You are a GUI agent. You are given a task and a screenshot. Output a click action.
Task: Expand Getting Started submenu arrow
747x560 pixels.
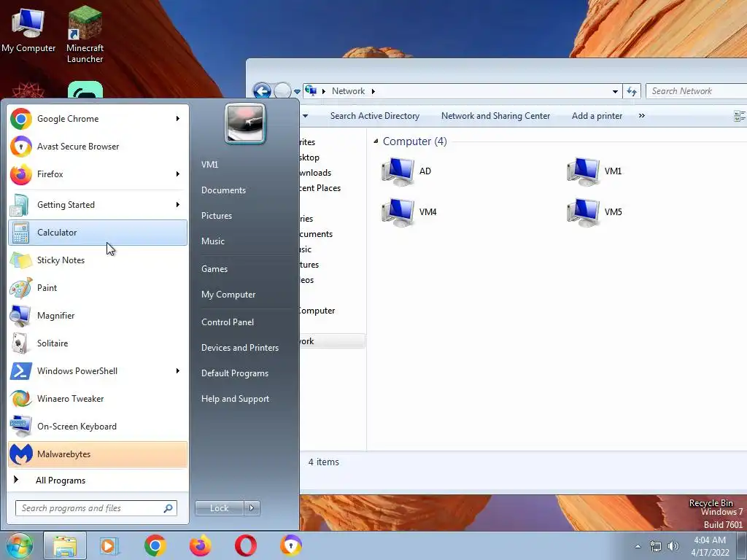178,205
